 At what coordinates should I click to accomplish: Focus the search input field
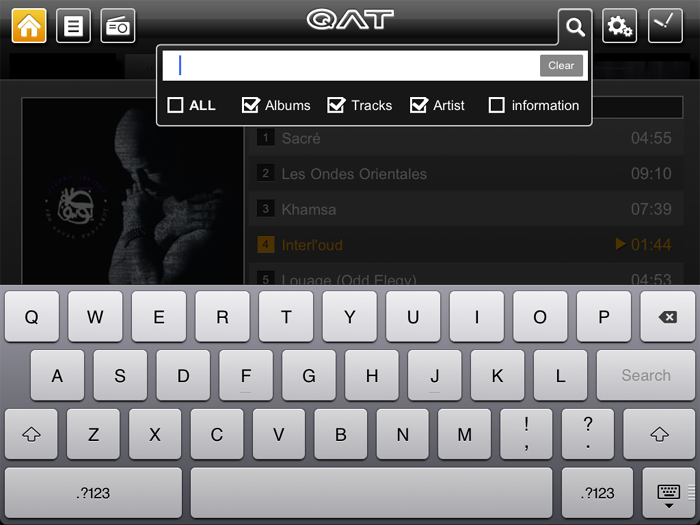[x=351, y=66]
